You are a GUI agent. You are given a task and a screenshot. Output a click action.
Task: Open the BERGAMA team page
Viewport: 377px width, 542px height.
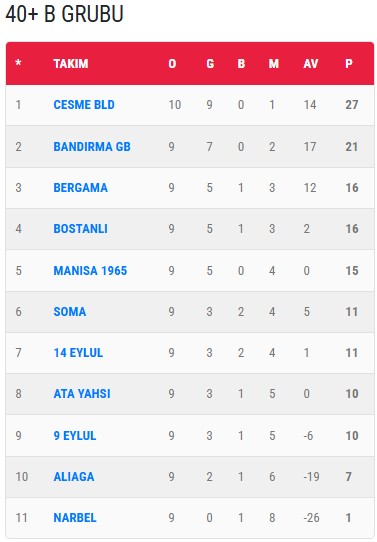(x=81, y=188)
